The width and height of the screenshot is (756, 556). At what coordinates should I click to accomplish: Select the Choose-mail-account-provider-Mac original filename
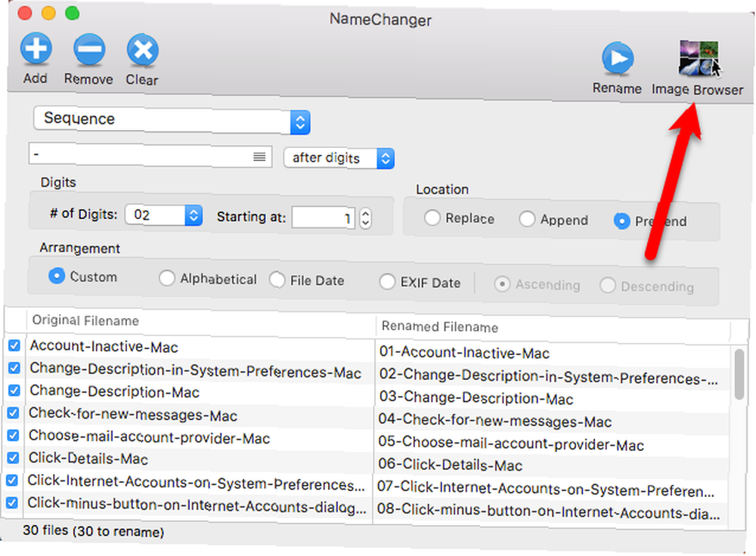pos(149,437)
